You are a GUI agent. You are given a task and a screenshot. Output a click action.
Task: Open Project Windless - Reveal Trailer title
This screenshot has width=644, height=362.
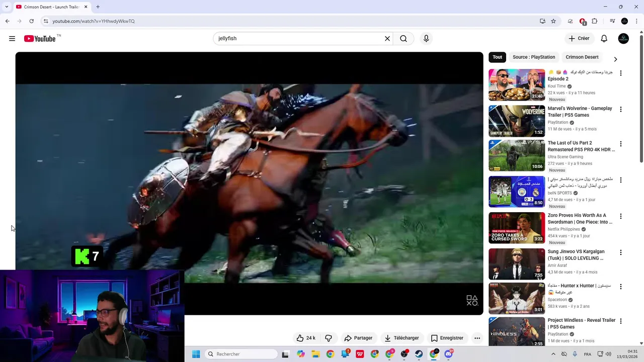(x=582, y=323)
